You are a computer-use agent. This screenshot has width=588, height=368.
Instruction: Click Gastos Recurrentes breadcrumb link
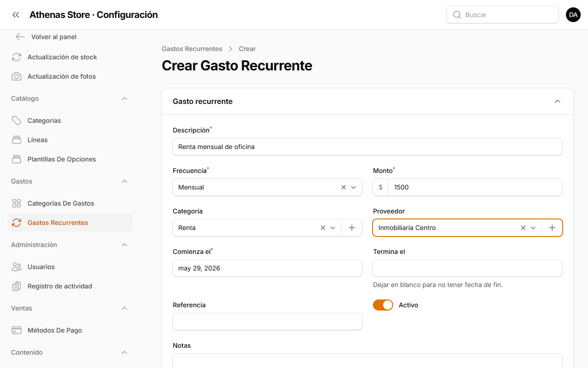pos(192,49)
